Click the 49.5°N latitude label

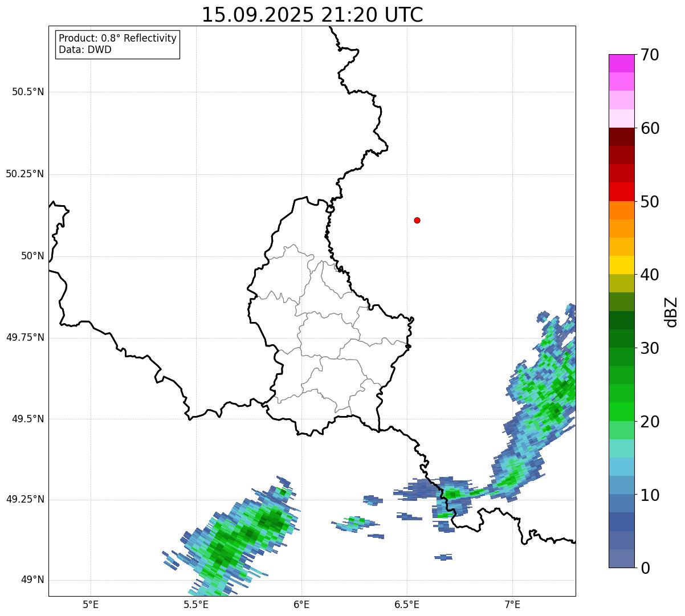(28, 419)
